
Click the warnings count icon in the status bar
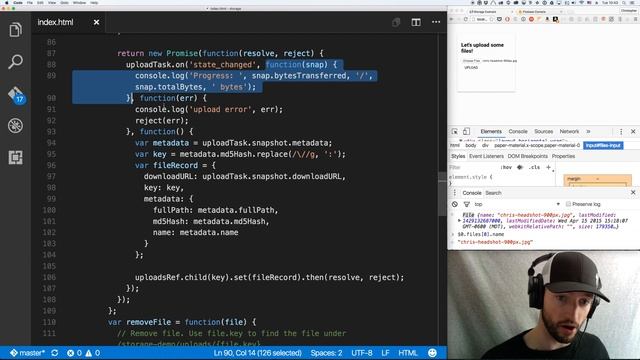[x=92, y=353]
